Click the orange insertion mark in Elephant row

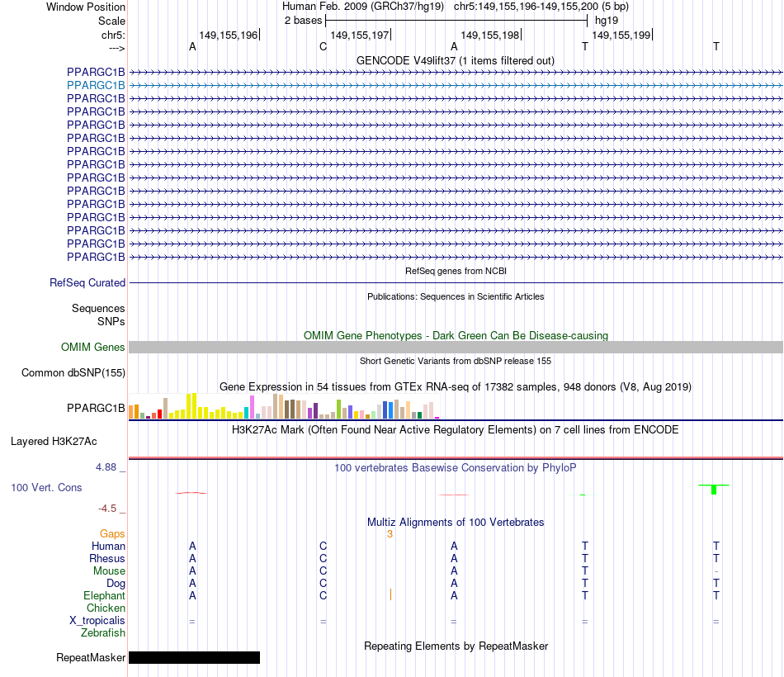(x=390, y=594)
